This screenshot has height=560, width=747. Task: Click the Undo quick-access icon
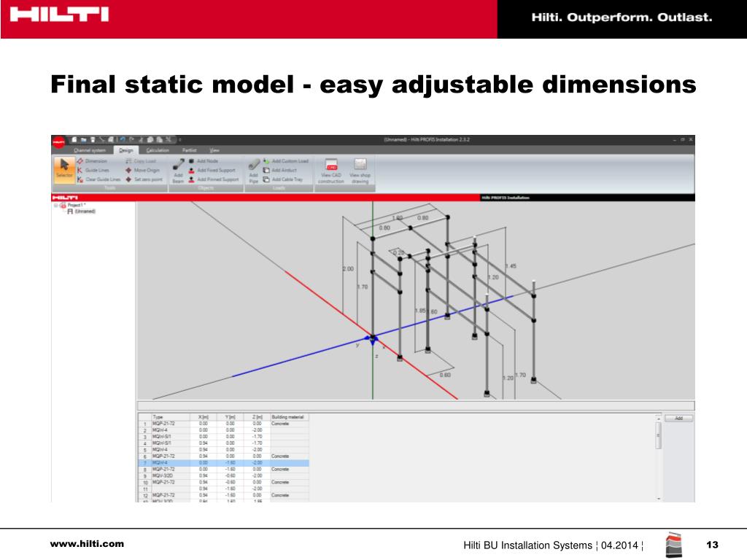coord(123,139)
